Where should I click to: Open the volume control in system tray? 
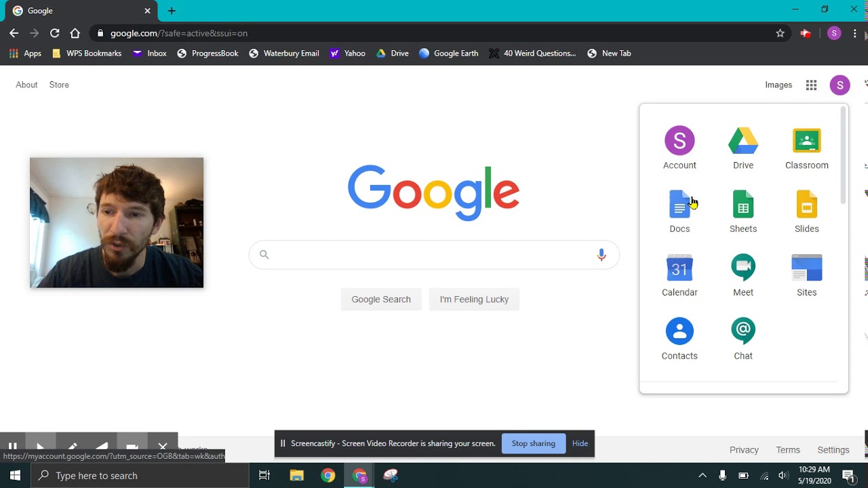tap(784, 475)
